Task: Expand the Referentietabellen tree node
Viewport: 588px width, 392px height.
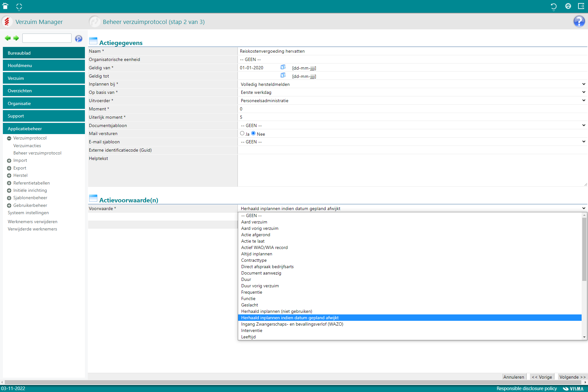Action: 9,183
